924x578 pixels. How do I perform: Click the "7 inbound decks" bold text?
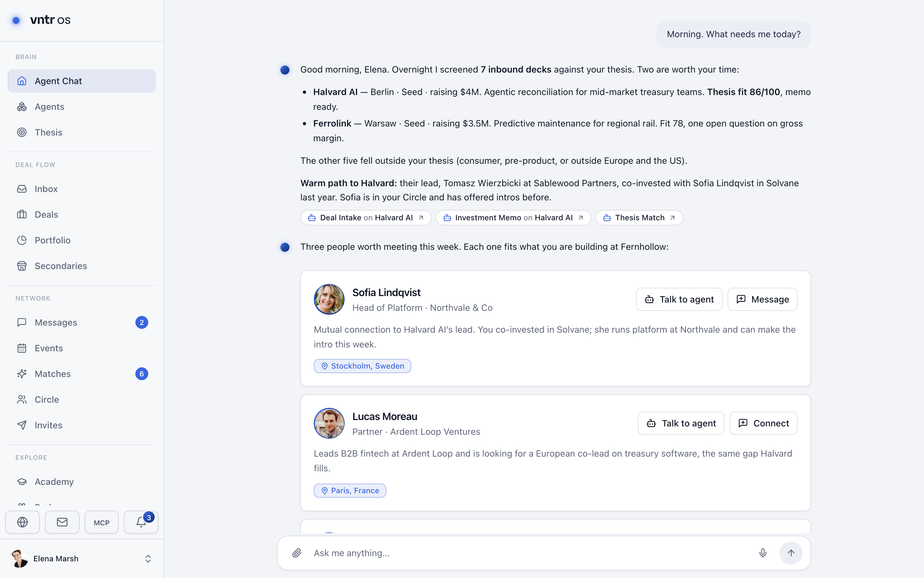[x=516, y=70]
